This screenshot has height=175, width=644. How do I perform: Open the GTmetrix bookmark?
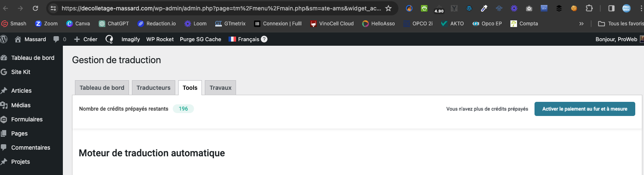point(230,24)
